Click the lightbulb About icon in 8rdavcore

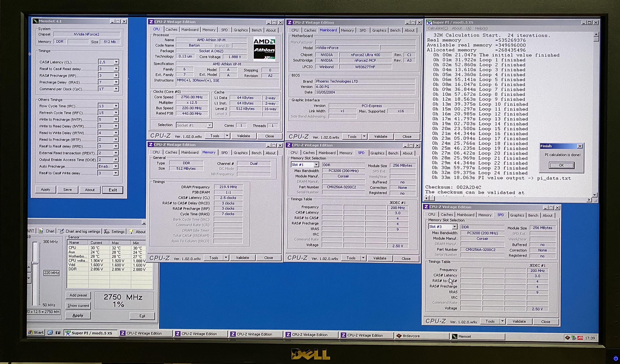pos(131,231)
